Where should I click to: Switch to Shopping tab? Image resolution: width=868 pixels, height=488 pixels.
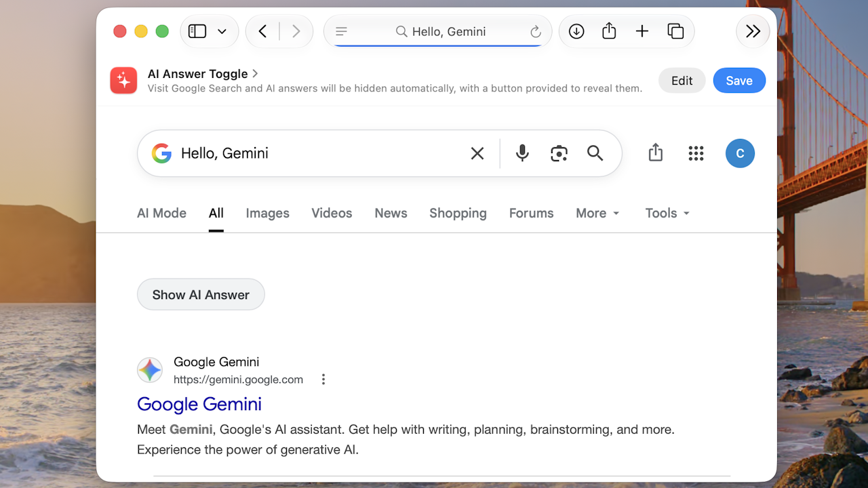458,213
